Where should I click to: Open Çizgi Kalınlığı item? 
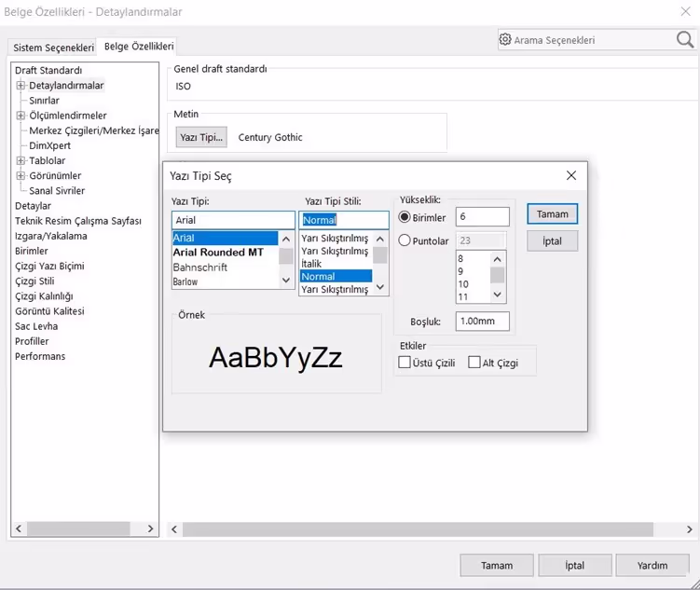[x=44, y=296]
